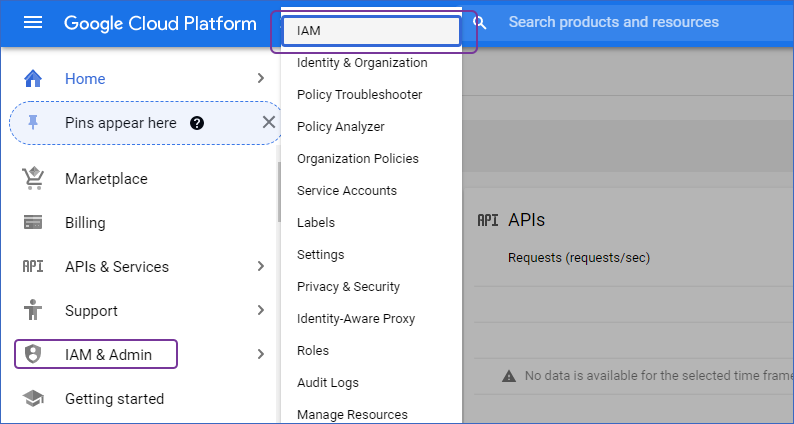
Task: Go to Marketplace
Action: point(106,179)
